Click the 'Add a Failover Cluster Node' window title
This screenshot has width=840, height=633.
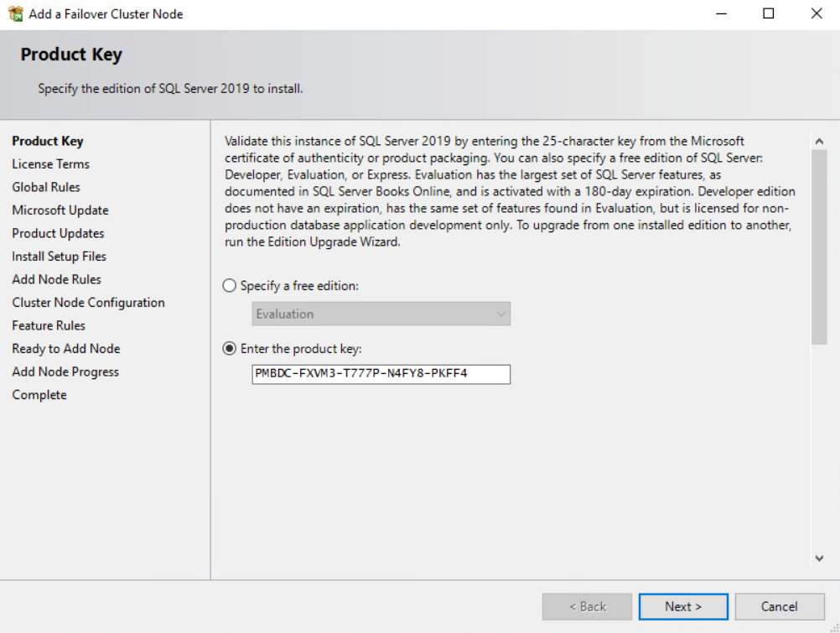[x=106, y=14]
